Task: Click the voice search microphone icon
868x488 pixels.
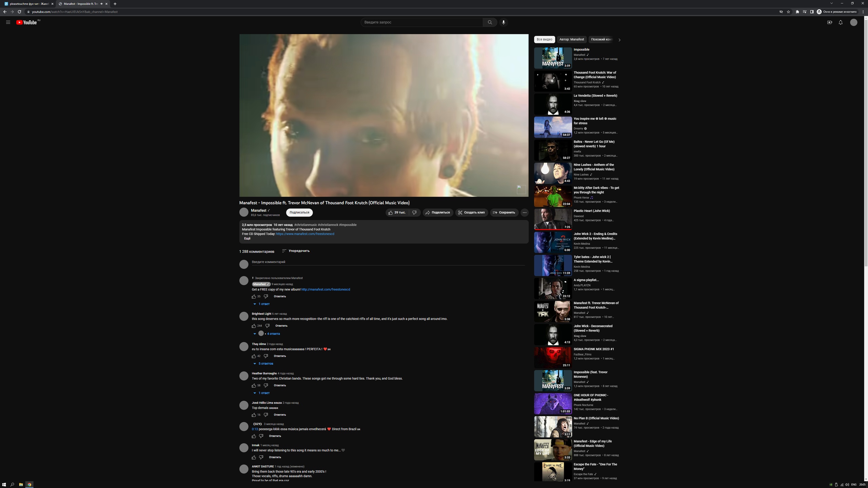Action: point(504,22)
